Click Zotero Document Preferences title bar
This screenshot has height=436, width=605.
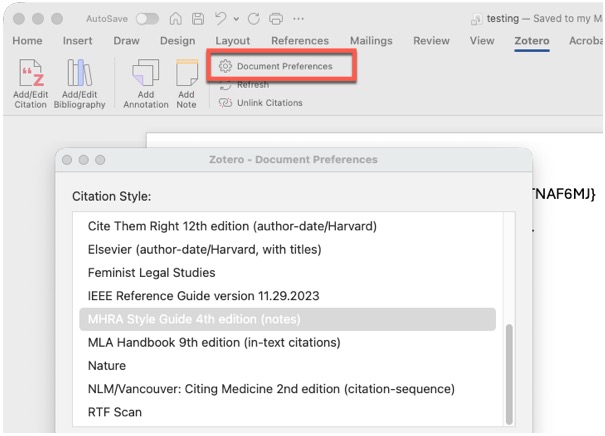tap(293, 159)
